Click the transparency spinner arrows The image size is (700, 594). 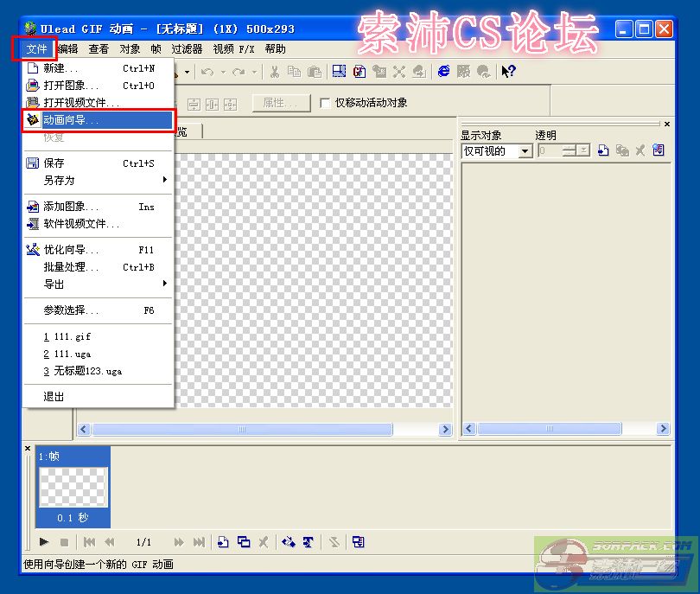tap(570, 150)
